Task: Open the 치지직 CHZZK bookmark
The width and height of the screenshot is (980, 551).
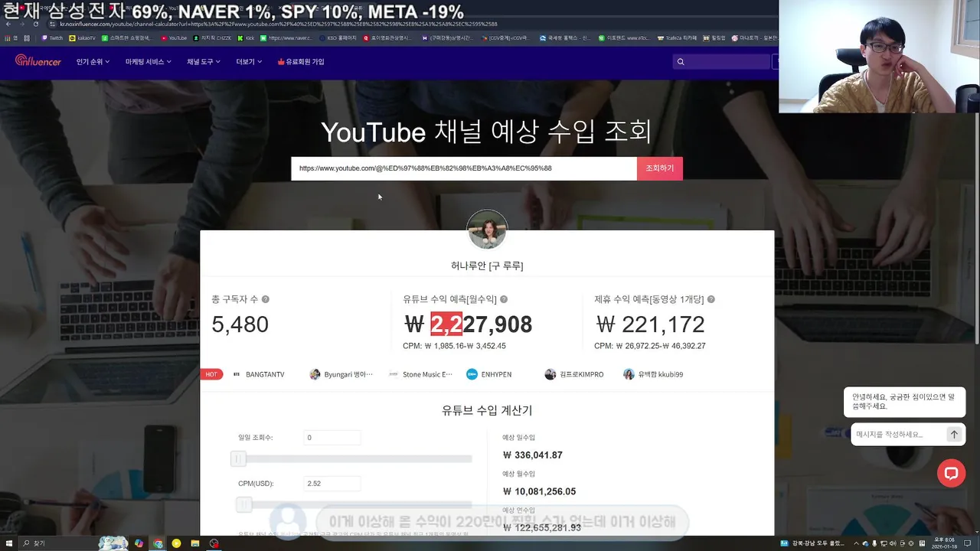Action: click(x=212, y=37)
